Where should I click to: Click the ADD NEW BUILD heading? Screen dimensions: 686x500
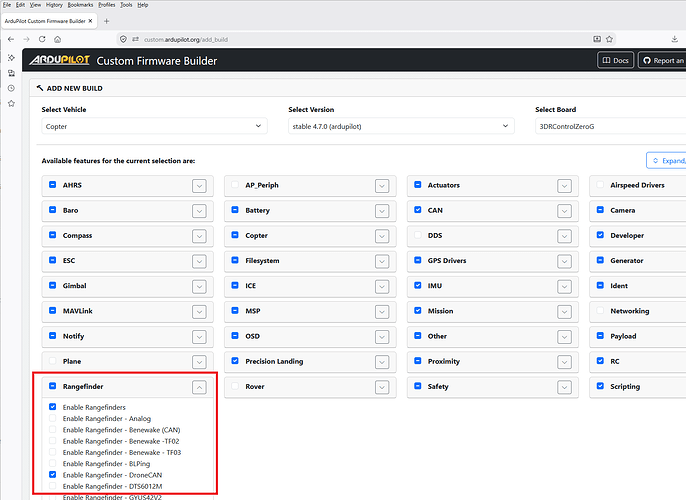(x=74, y=88)
